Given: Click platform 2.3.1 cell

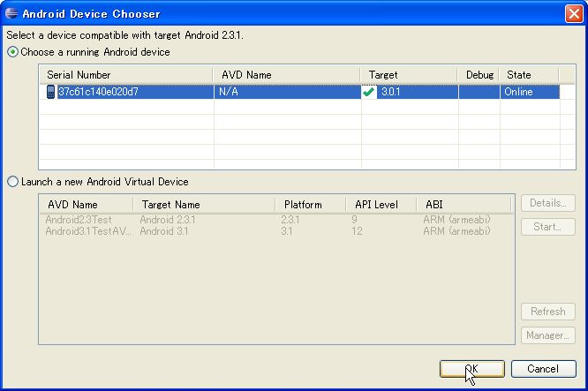Looking at the screenshot, I should (290, 220).
